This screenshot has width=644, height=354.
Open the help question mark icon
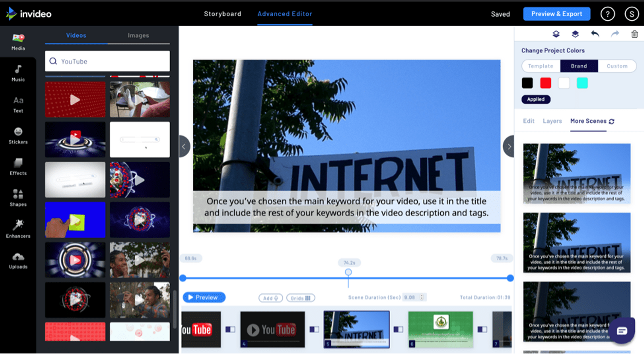608,14
